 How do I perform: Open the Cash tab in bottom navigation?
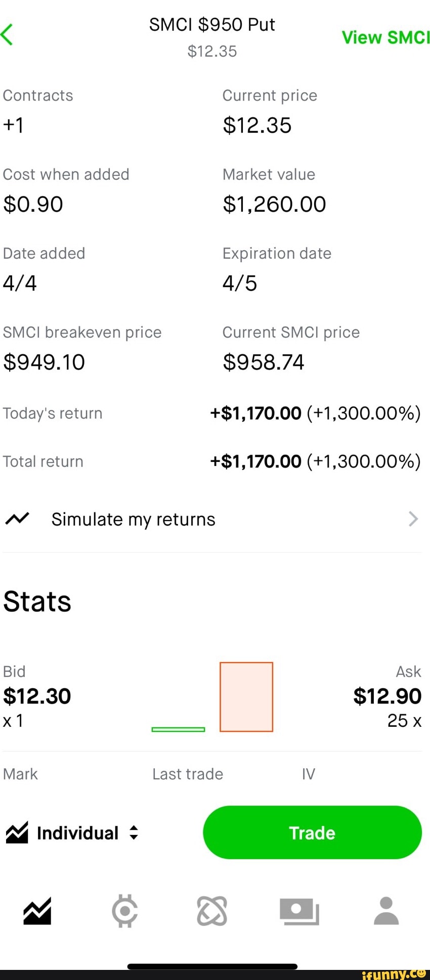coord(299,911)
